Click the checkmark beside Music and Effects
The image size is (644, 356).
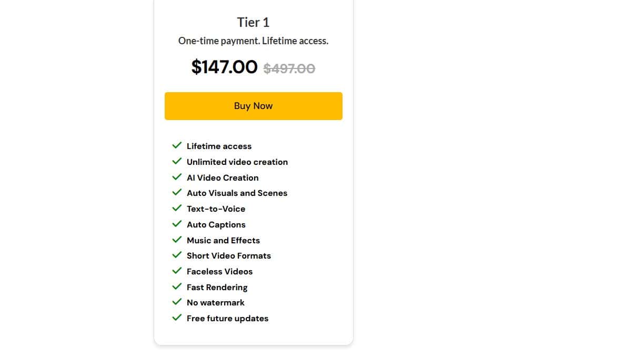point(177,240)
